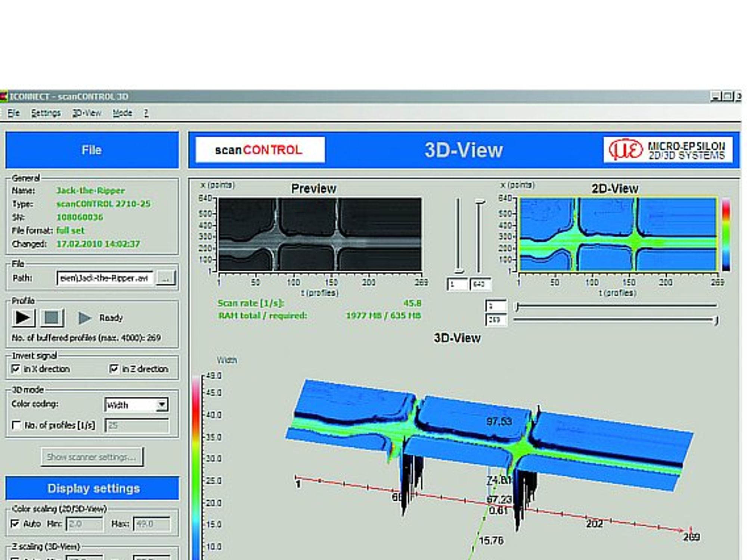This screenshot has height=560, width=747.
Task: Click the buffered profiles count text
Action: point(86,338)
